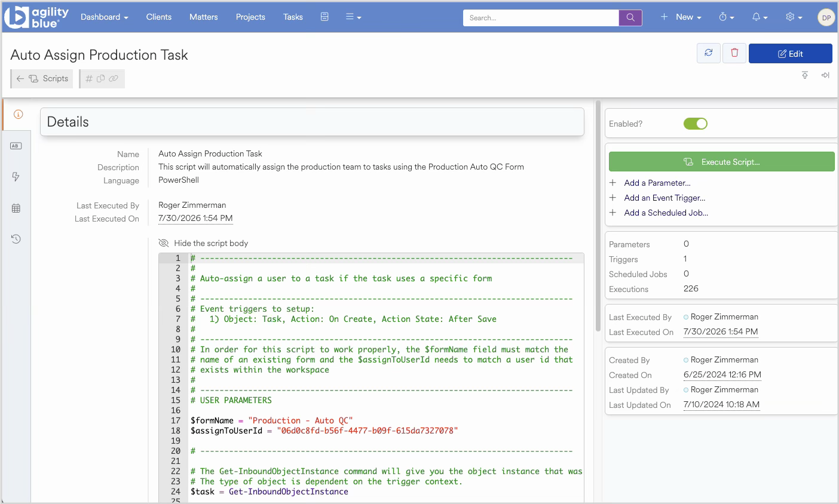Click the purple search magnifier button
The image size is (839, 504).
pos(630,17)
